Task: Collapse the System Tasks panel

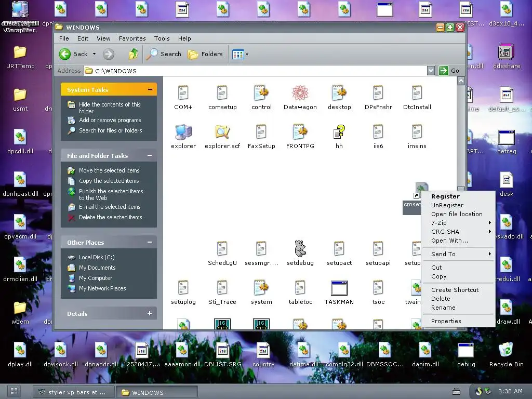Action: (150, 89)
